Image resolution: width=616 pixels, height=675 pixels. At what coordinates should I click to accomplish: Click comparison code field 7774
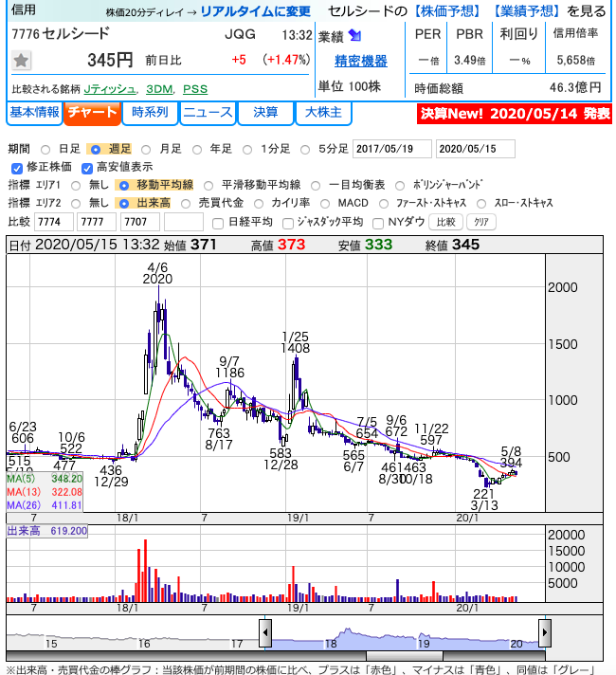(54, 222)
